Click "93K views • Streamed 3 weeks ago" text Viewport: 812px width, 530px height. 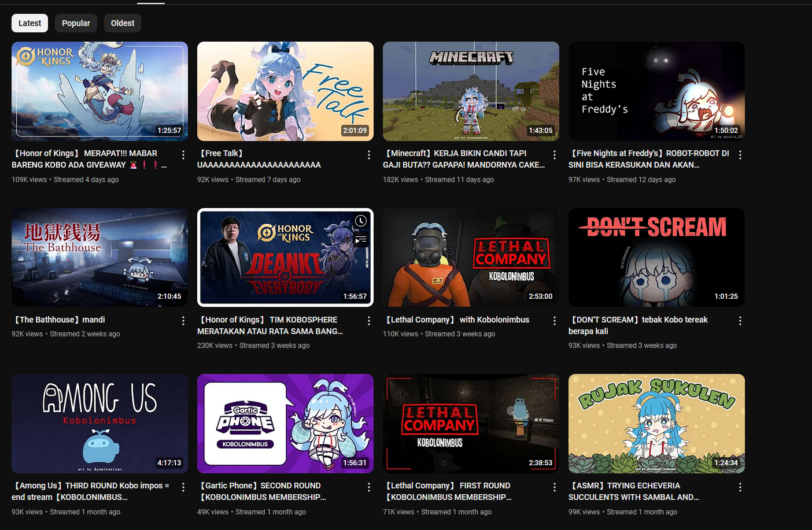pos(622,346)
